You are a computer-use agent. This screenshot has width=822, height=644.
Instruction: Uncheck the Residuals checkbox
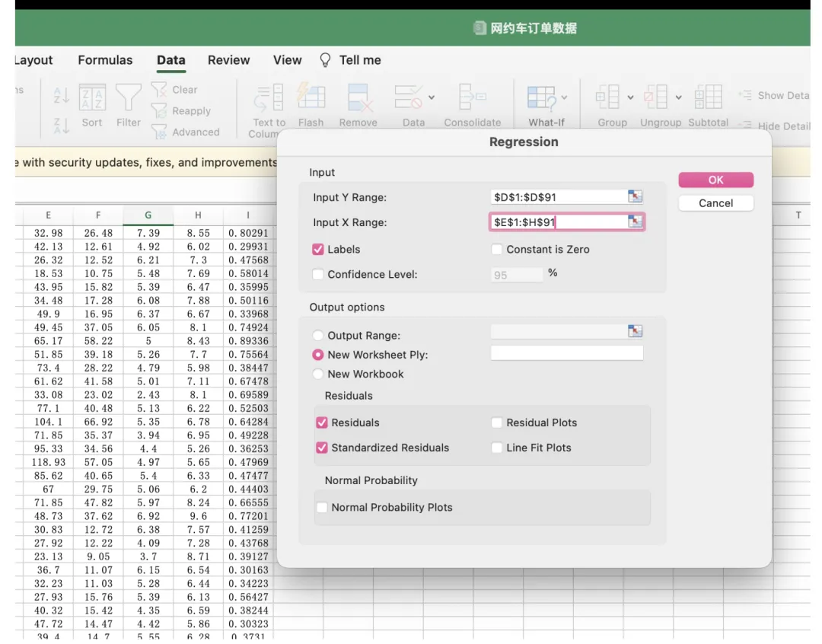click(322, 422)
